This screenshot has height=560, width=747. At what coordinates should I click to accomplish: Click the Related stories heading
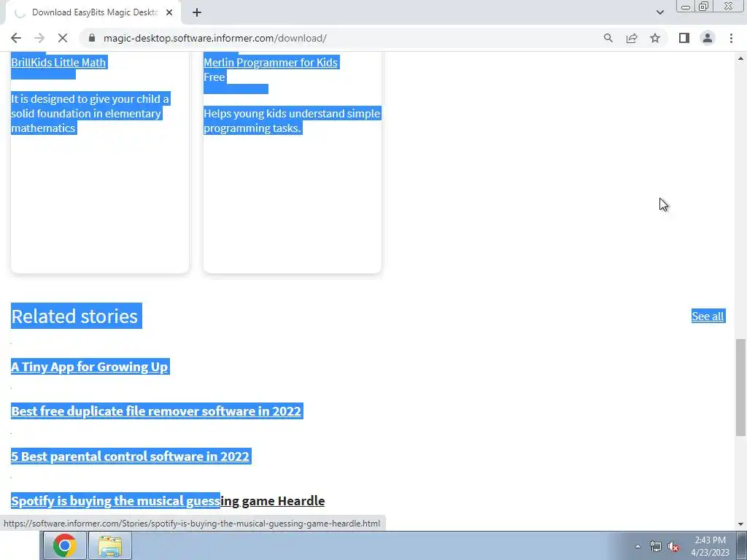pos(74,316)
